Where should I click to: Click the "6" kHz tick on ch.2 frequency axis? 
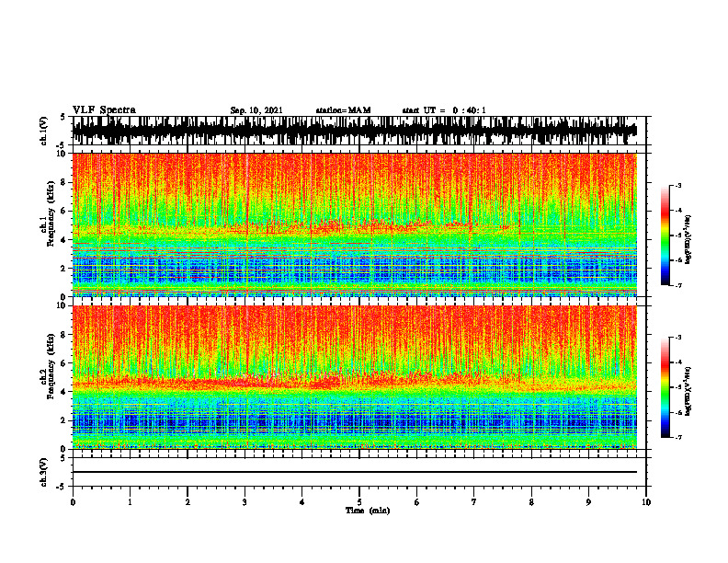(64, 363)
